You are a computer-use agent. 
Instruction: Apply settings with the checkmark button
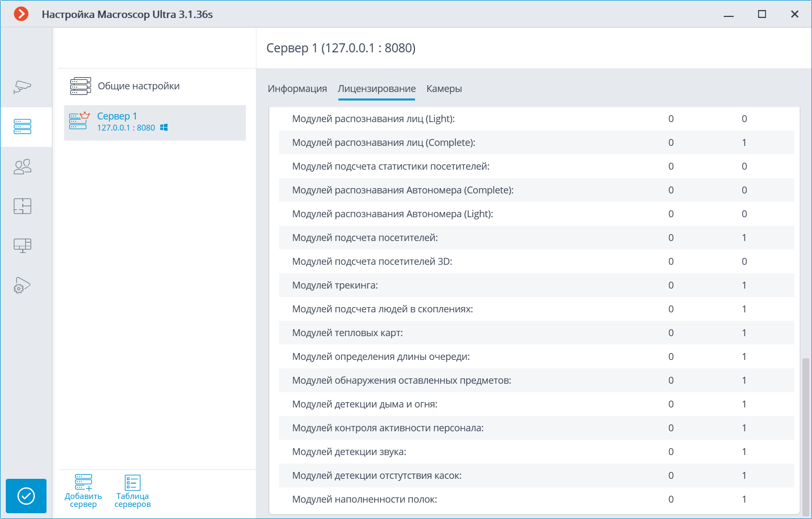coord(26,496)
